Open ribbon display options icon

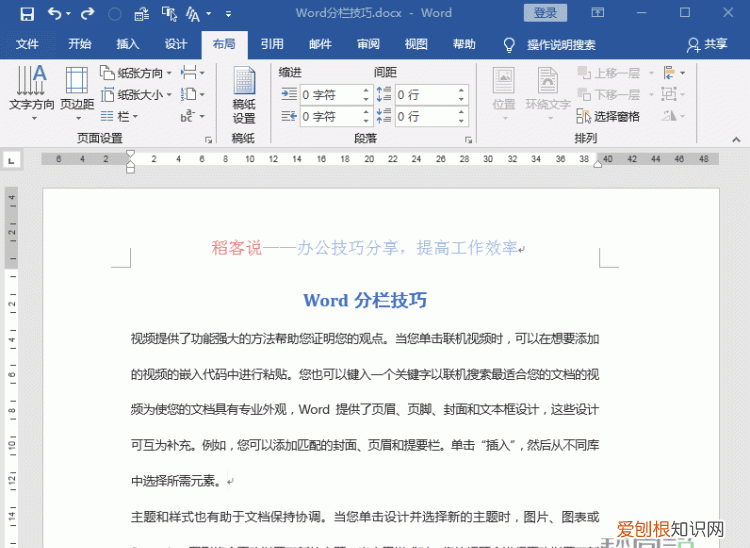pyautogui.click(x=597, y=13)
